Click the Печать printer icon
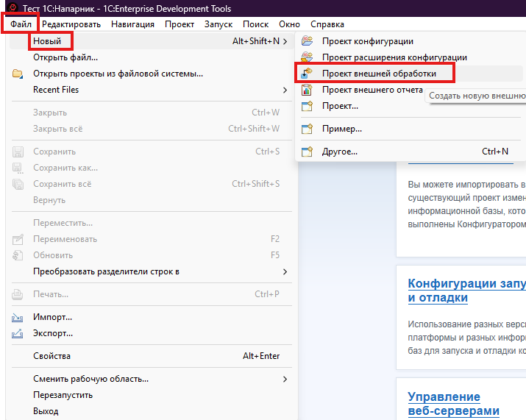Screen dimensions: 526x420 click(x=18, y=294)
